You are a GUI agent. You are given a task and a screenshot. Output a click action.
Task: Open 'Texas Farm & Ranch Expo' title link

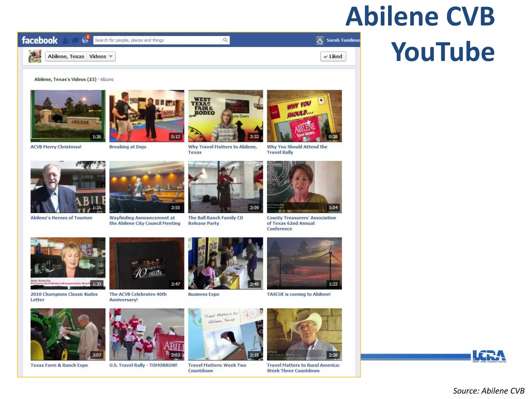click(x=59, y=365)
